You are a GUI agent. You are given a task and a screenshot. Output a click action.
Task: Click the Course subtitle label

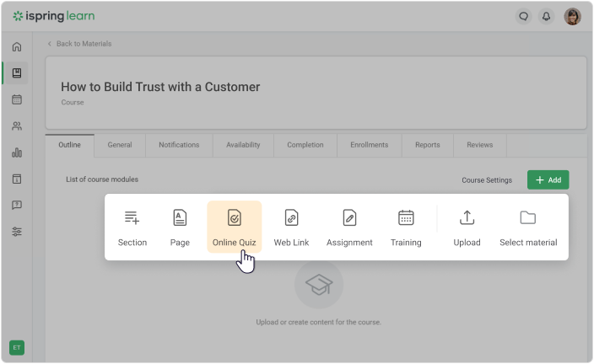pos(73,102)
